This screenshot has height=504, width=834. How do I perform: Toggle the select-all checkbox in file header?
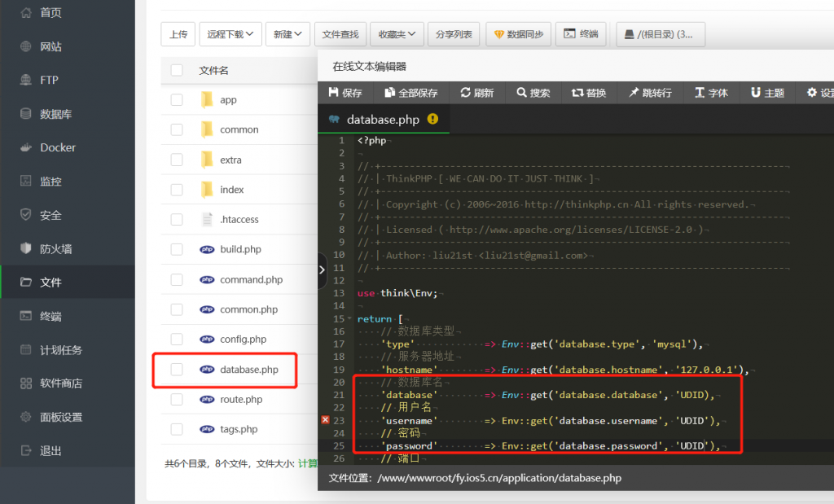[177, 71]
